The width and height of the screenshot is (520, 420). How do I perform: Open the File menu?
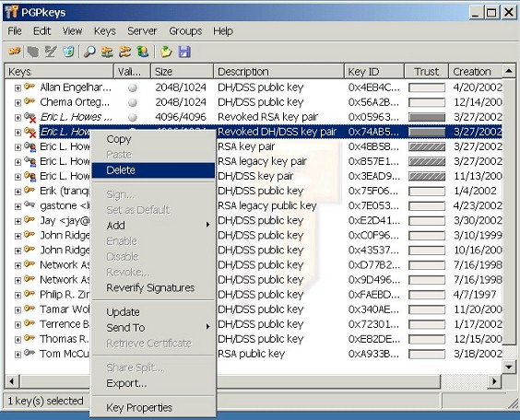(x=15, y=31)
